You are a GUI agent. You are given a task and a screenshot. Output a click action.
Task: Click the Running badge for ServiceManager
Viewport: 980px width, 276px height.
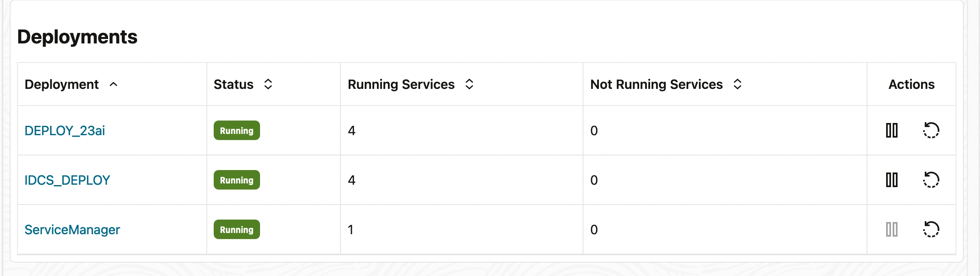pos(236,229)
